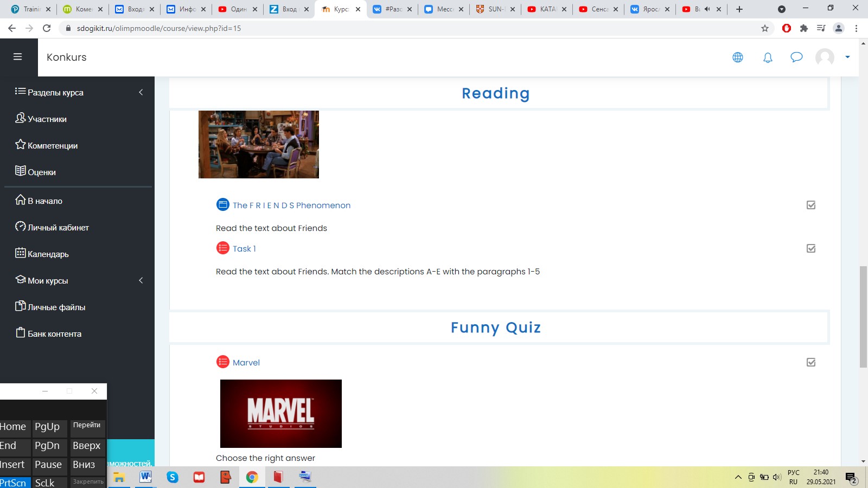This screenshot has width=868, height=488.
Task: Click the Календарь calendar icon
Action: pos(21,253)
